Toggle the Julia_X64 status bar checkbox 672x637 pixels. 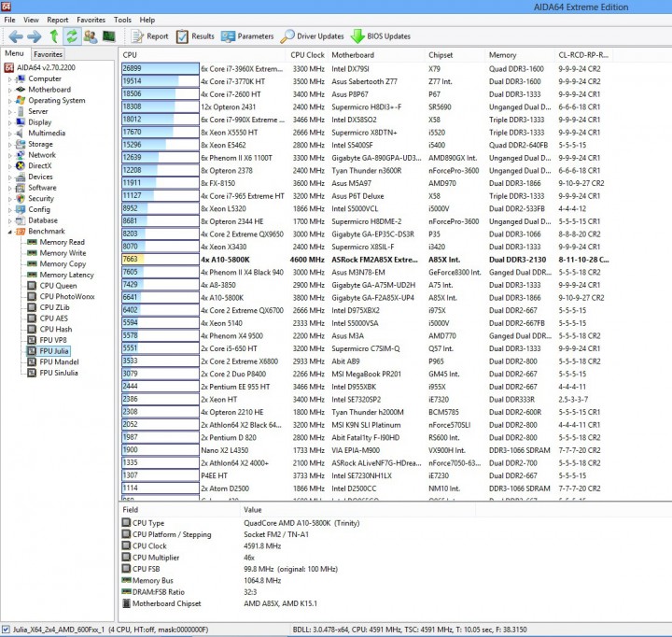click(6, 630)
